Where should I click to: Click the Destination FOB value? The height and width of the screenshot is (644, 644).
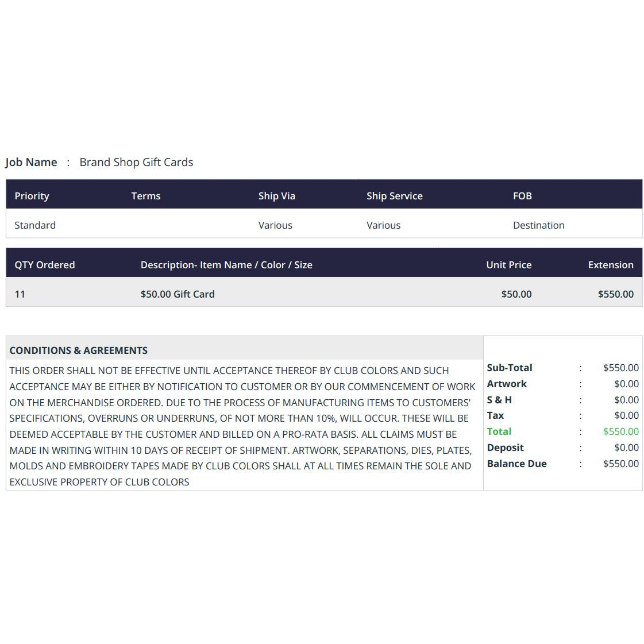[x=539, y=225]
